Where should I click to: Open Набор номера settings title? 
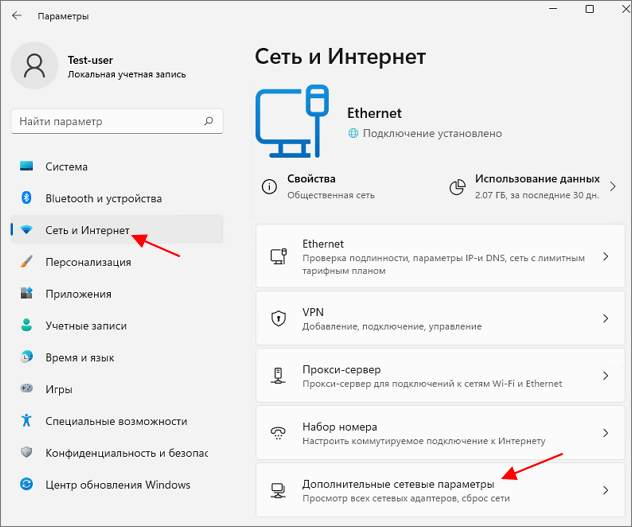[340, 427]
